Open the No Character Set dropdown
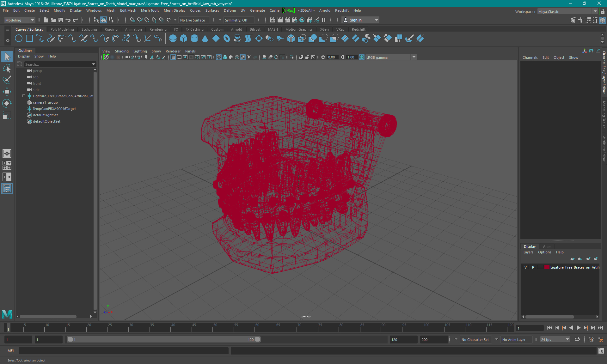Image resolution: width=607 pixels, height=364 pixels. (x=475, y=339)
